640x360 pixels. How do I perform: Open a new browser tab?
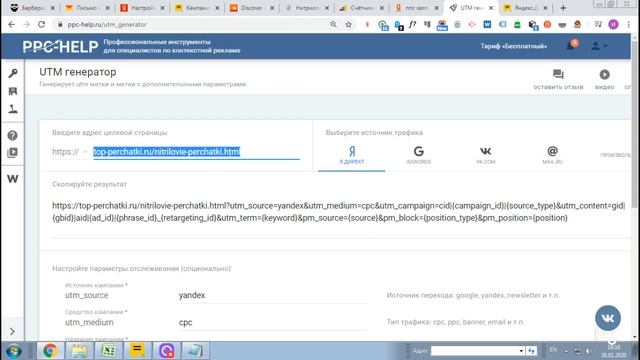(563, 8)
